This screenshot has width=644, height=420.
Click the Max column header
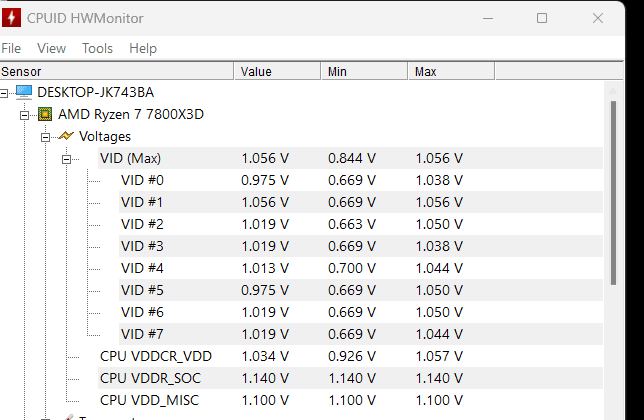click(451, 71)
